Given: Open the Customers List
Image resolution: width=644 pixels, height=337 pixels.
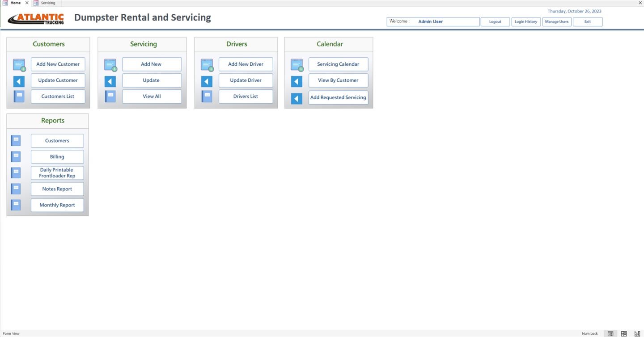Looking at the screenshot, I should coord(58,96).
